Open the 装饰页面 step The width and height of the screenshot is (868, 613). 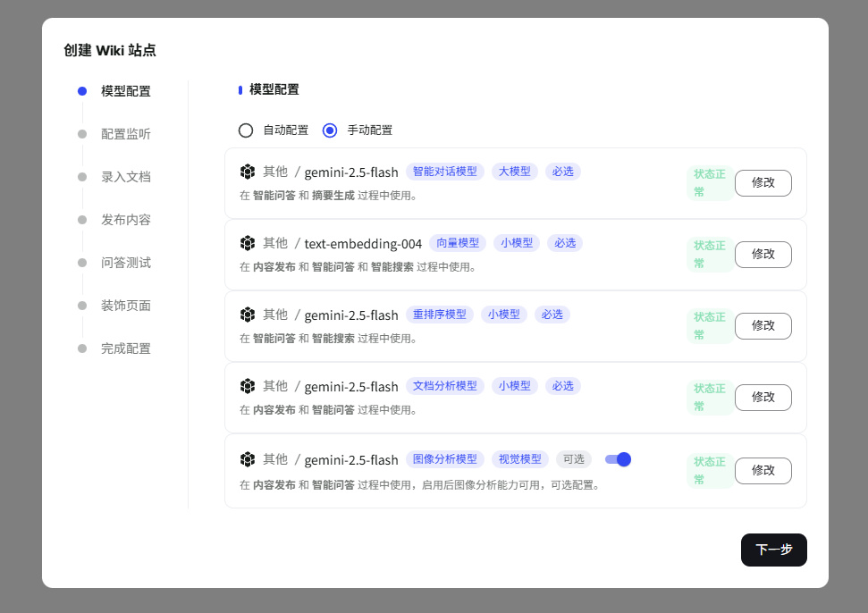[x=126, y=306]
